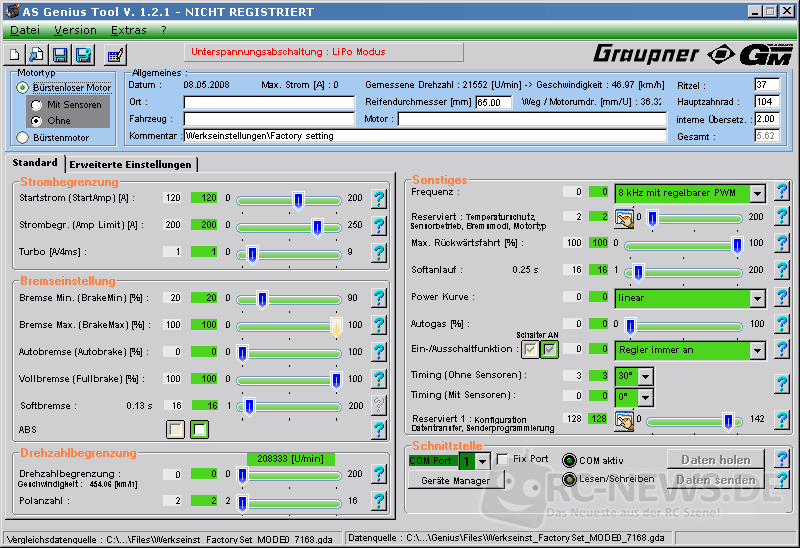Image resolution: width=800 pixels, height=548 pixels.
Task: Open help for Bremse Min. (BrakeMin)
Action: pos(379,298)
